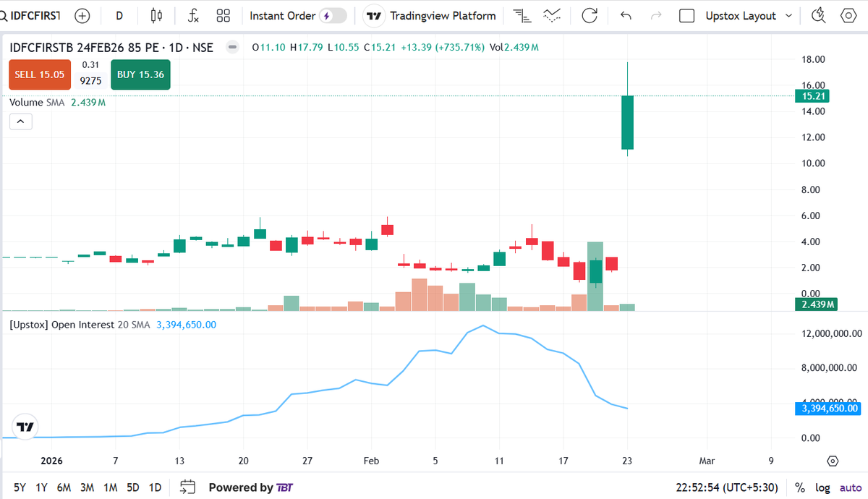This screenshot has height=499, width=868.
Task: Open the indicator templates grid icon
Action: [224, 15]
